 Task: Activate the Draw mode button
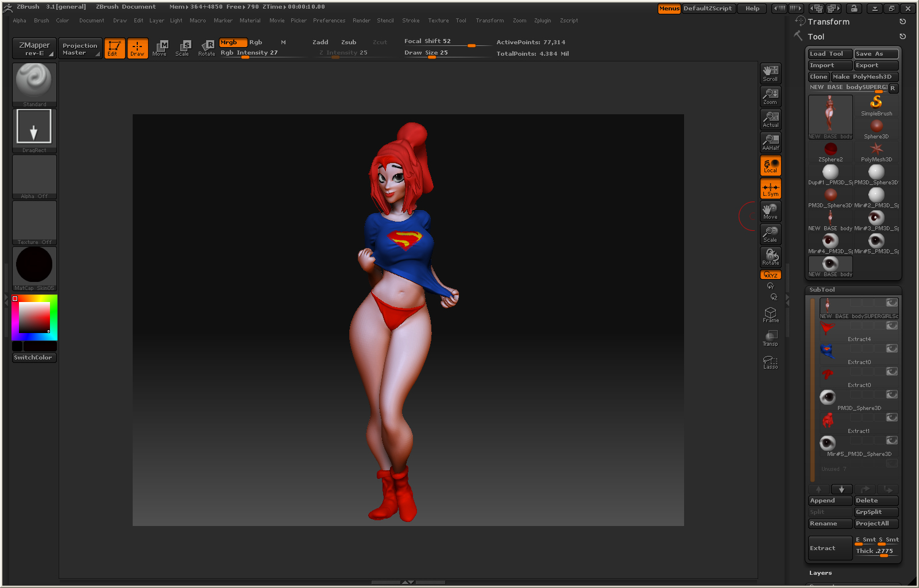pyautogui.click(x=137, y=48)
